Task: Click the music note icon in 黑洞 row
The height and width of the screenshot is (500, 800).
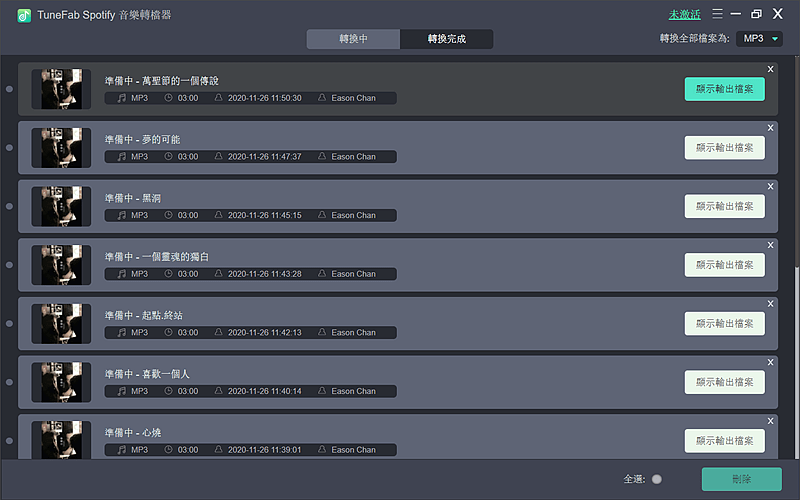Action: 121,215
